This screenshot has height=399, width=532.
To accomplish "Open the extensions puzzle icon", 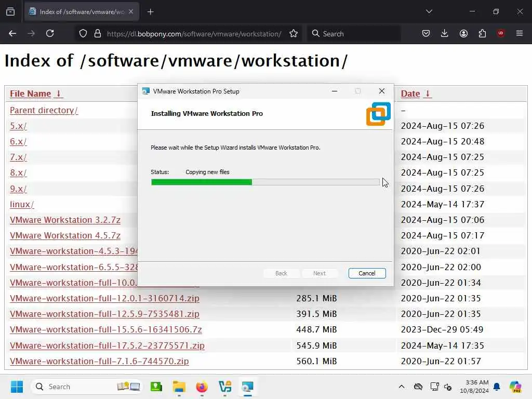I will [x=482, y=34].
